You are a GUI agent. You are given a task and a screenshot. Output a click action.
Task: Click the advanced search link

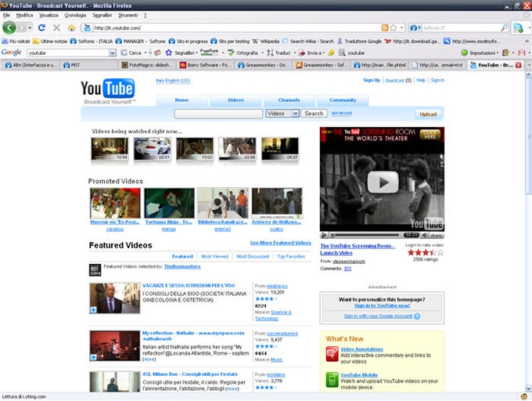[341, 113]
